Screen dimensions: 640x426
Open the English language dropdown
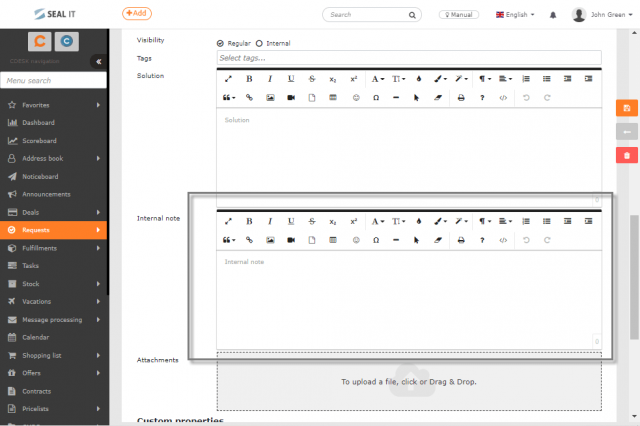[515, 15]
